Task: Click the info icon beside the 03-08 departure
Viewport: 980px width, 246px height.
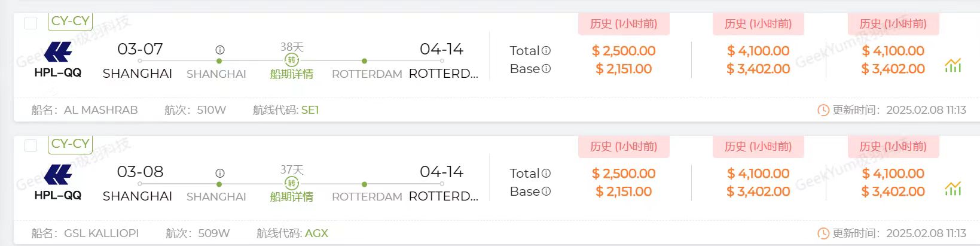Action: tap(219, 173)
